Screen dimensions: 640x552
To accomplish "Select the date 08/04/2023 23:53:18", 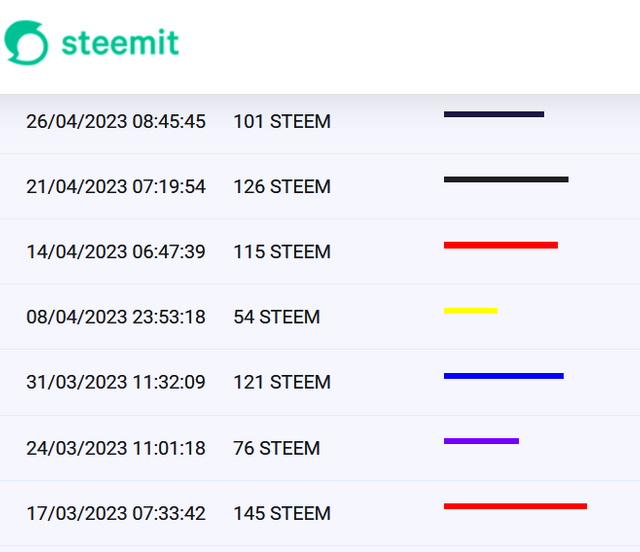I will tap(116, 317).
